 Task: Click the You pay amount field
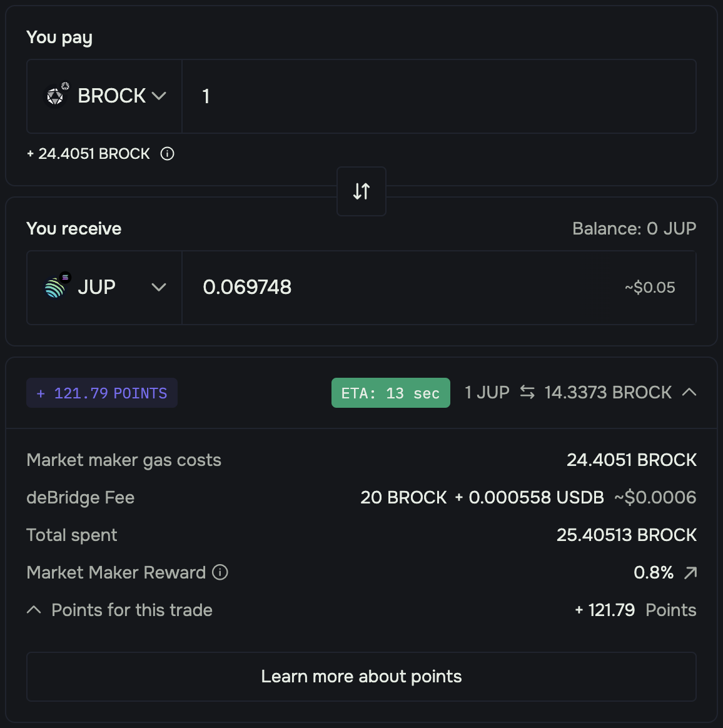pos(438,96)
